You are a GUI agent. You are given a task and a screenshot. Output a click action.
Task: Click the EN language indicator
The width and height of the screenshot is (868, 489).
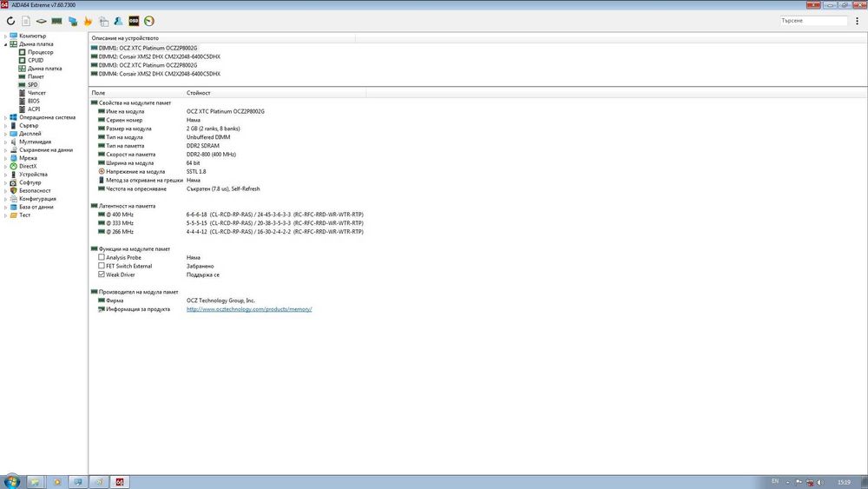pyautogui.click(x=775, y=482)
